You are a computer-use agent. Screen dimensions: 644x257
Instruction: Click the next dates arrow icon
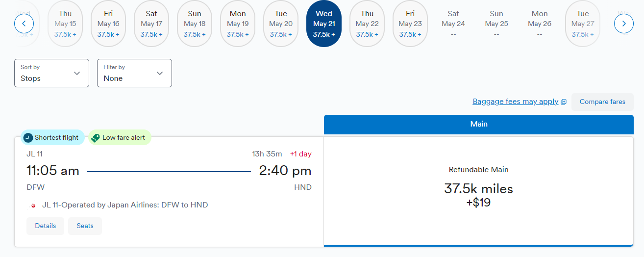(x=623, y=24)
